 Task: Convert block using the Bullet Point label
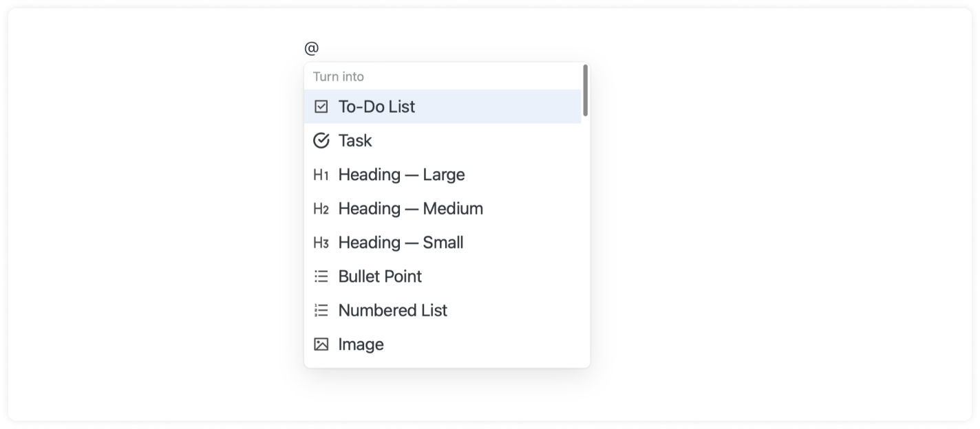point(380,276)
